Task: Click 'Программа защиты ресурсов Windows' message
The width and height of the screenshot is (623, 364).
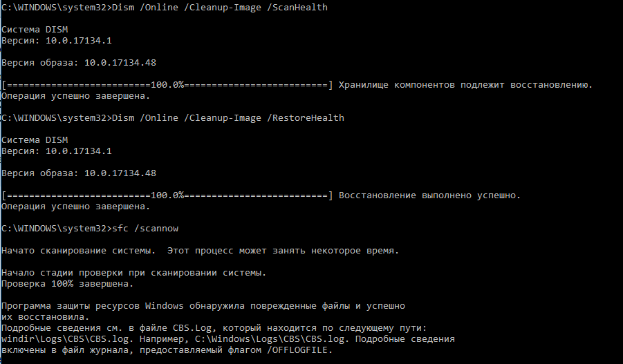Action: coord(203,306)
